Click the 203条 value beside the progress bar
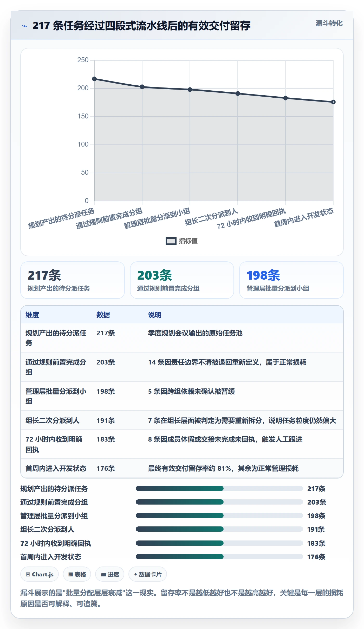The width and height of the screenshot is (364, 629). coord(317,502)
